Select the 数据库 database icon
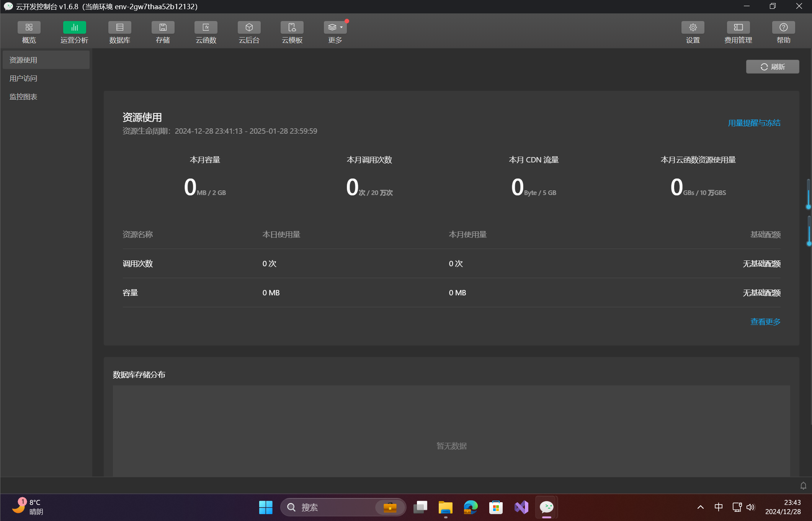Viewport: 812px width, 521px height. click(119, 28)
